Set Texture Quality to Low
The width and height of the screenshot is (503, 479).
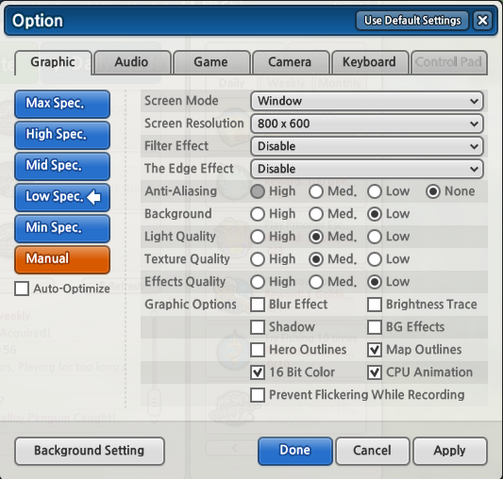(374, 259)
